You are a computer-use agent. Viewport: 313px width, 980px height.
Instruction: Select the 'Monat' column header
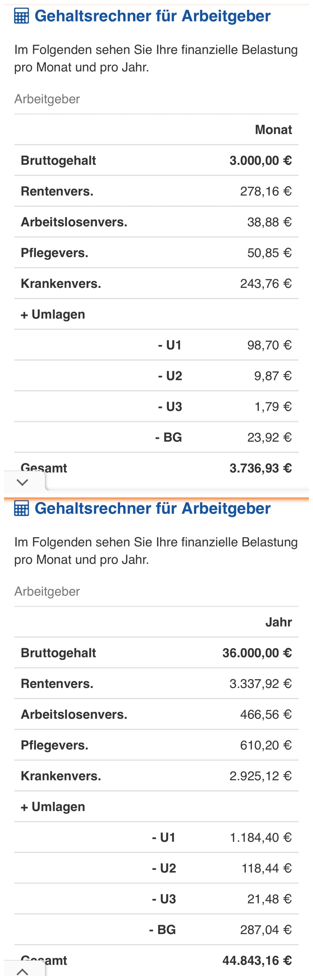pos(273,130)
